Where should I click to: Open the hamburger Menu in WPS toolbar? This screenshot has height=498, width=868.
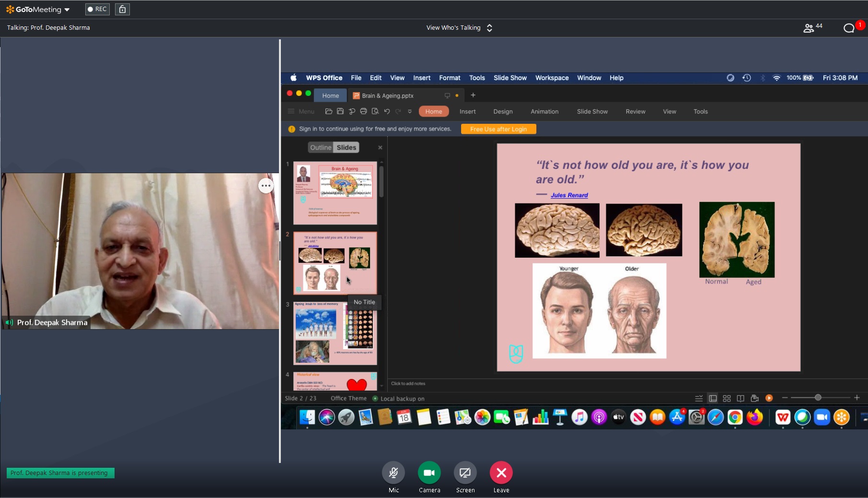[301, 111]
